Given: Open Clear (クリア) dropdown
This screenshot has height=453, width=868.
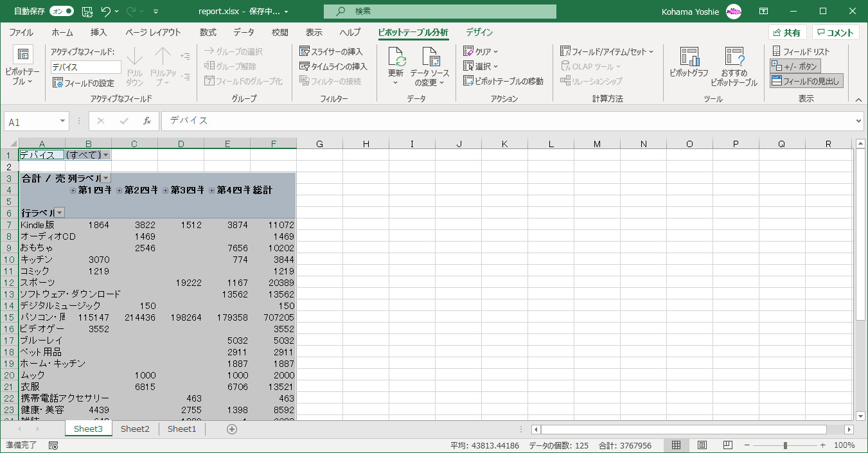Looking at the screenshot, I should point(481,51).
